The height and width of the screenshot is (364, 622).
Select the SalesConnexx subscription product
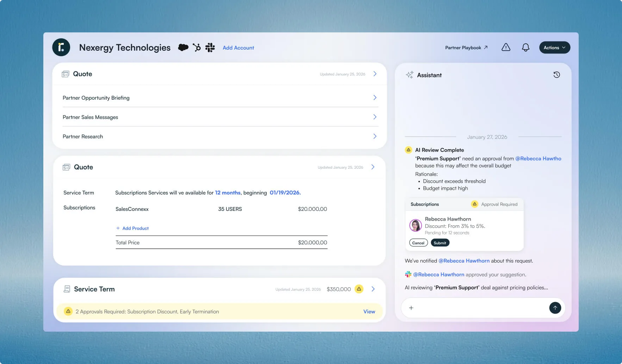pos(132,209)
